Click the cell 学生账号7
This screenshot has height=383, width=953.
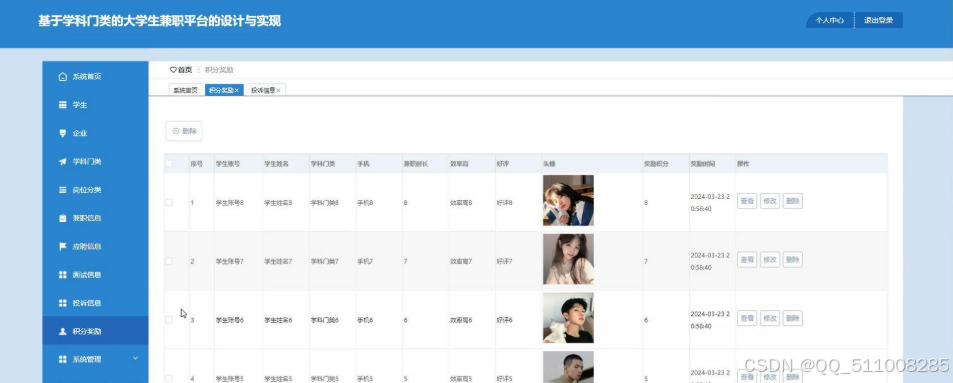[230, 261]
